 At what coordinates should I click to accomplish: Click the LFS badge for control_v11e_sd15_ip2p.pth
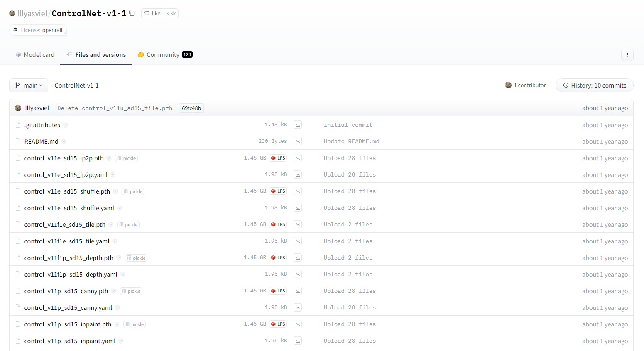coord(278,158)
